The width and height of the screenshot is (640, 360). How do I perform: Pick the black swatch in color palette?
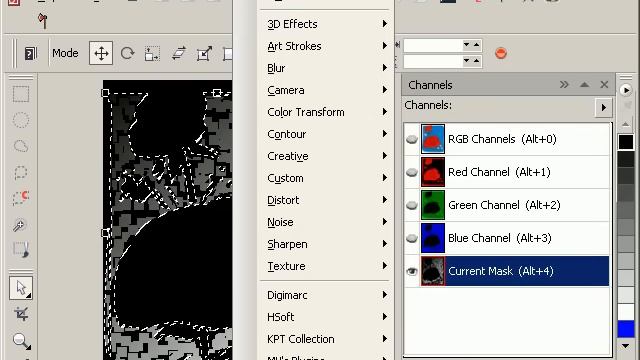626,142
